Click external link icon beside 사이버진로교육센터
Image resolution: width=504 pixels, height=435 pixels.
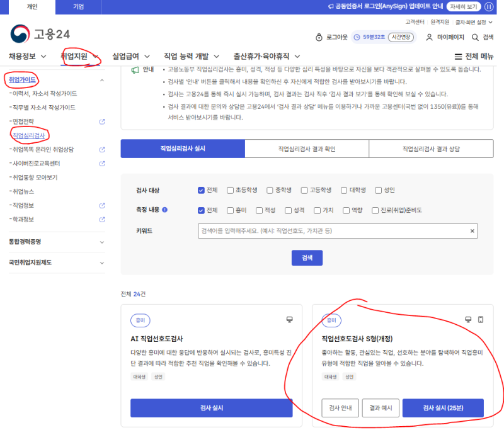point(102,164)
